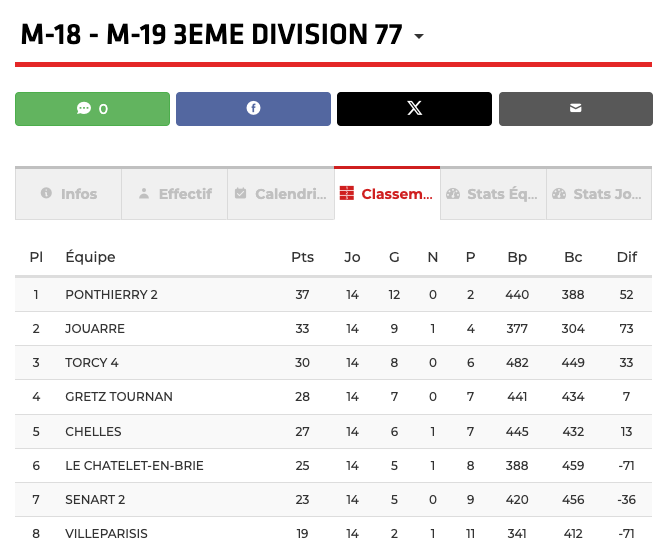Open the M-18 - M-19 3EME DIVISION 77 selector
This screenshot has width=669, height=559.
click(211, 36)
